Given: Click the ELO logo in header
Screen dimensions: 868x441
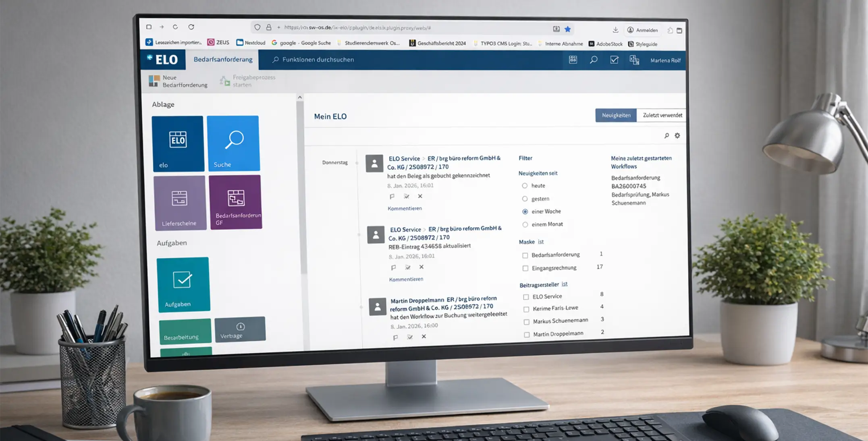Looking at the screenshot, I should [x=162, y=60].
